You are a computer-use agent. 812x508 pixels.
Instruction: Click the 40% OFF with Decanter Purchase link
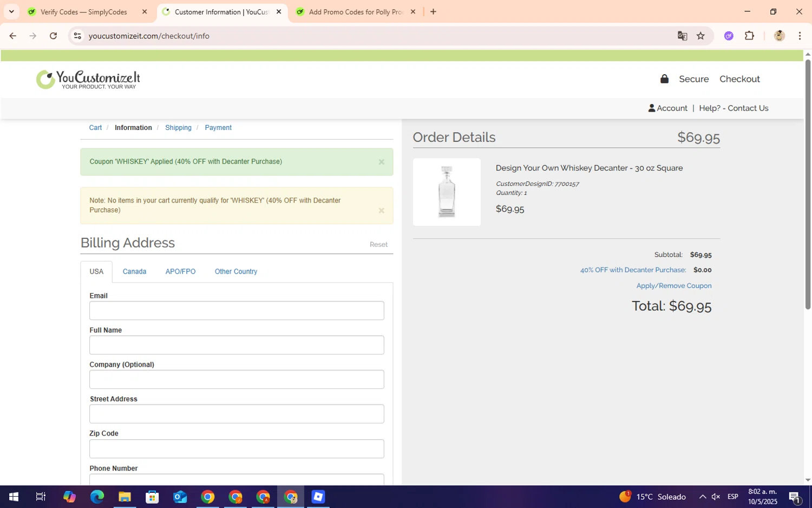pyautogui.click(x=633, y=270)
